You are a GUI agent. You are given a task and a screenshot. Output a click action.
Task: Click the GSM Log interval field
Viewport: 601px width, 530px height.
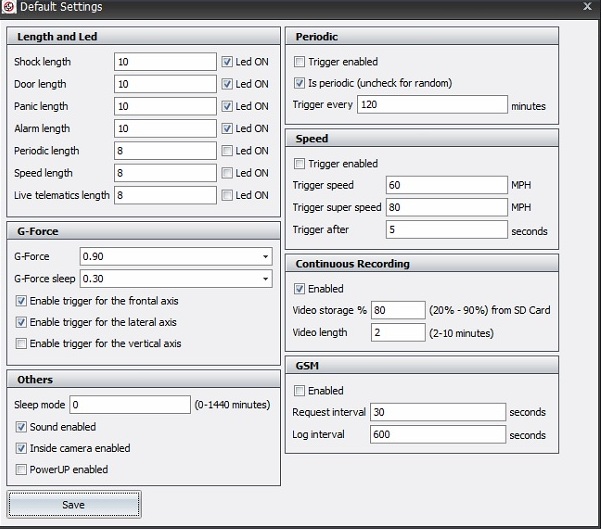tap(438, 434)
